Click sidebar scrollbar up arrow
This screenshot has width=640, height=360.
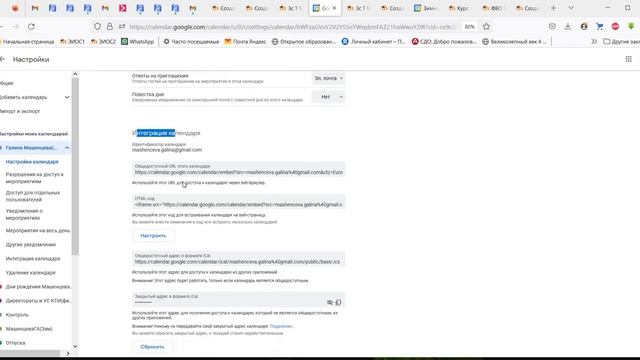pyautogui.click(x=75, y=74)
